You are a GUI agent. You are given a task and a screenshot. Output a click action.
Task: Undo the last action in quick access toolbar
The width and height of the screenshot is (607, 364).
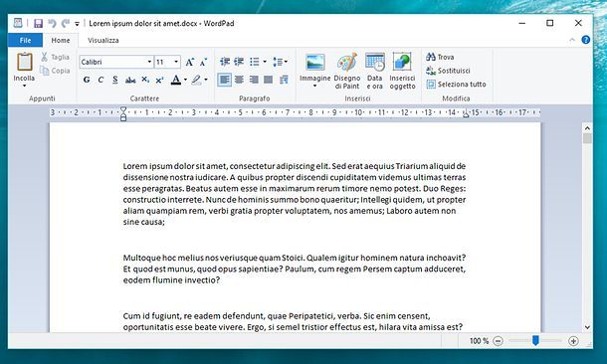tap(52, 23)
